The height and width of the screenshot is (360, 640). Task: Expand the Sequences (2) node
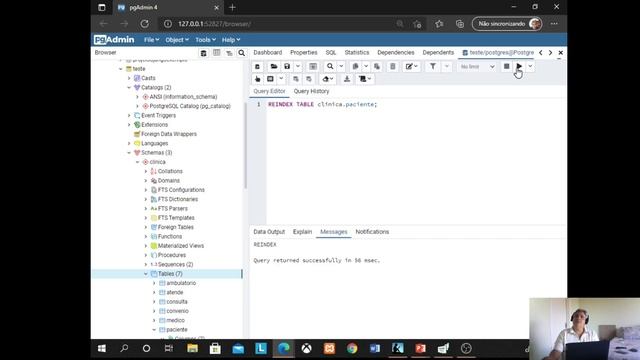pyautogui.click(x=146, y=264)
